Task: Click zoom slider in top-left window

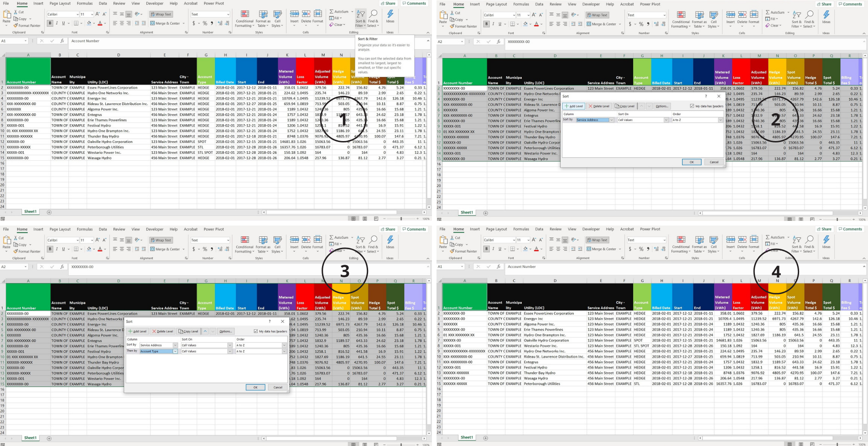Action: 401,219
